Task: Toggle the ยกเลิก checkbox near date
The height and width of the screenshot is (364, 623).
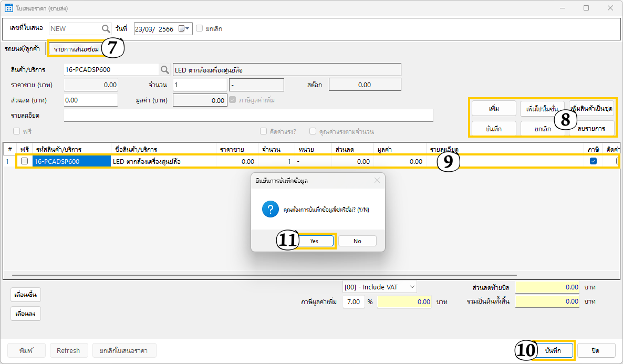Action: click(x=200, y=28)
